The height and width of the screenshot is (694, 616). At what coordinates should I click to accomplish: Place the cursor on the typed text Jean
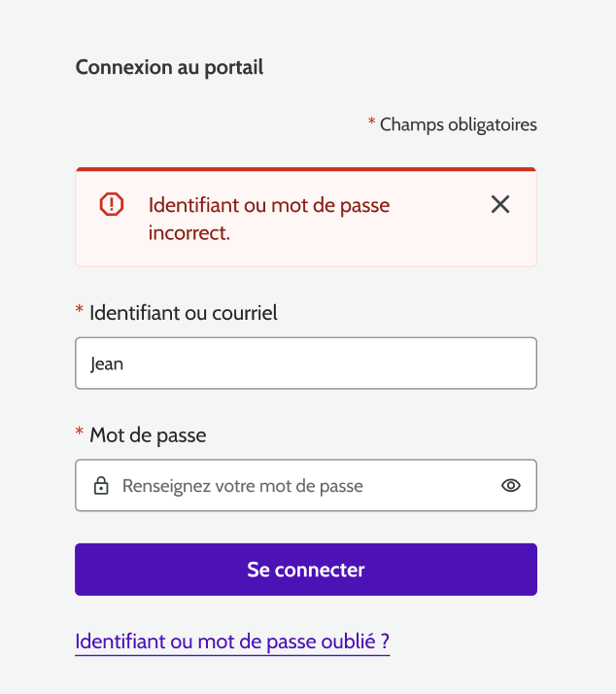point(107,364)
